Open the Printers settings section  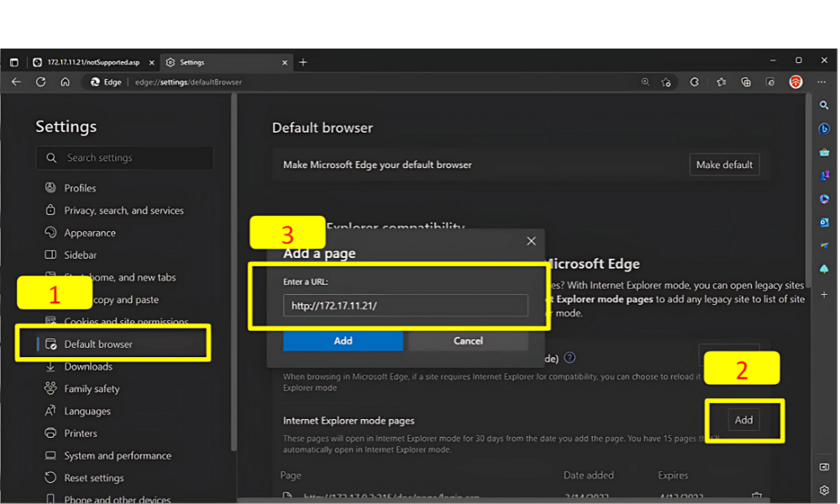click(x=81, y=433)
